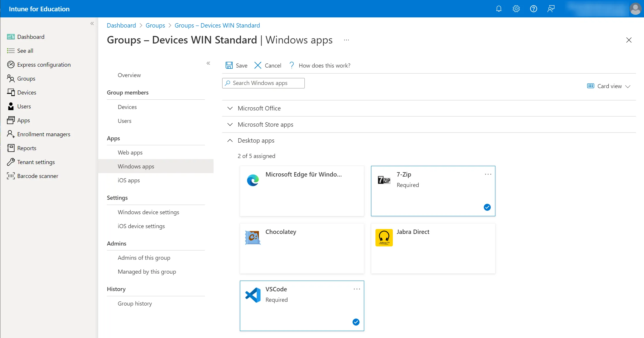Click the Tenant settings wrench icon
Viewport: 644px width, 338px height.
[x=11, y=162]
